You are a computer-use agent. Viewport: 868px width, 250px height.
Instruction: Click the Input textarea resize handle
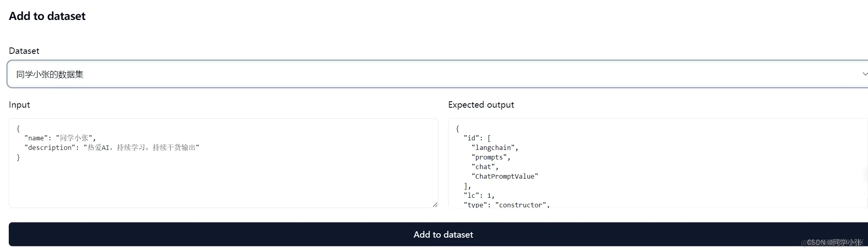[x=435, y=205]
